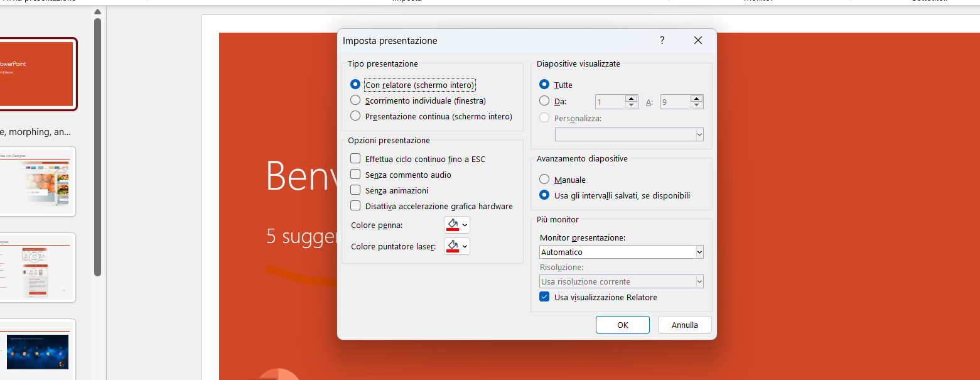
Task: Decrease the A slide number spinner
Action: click(x=696, y=105)
